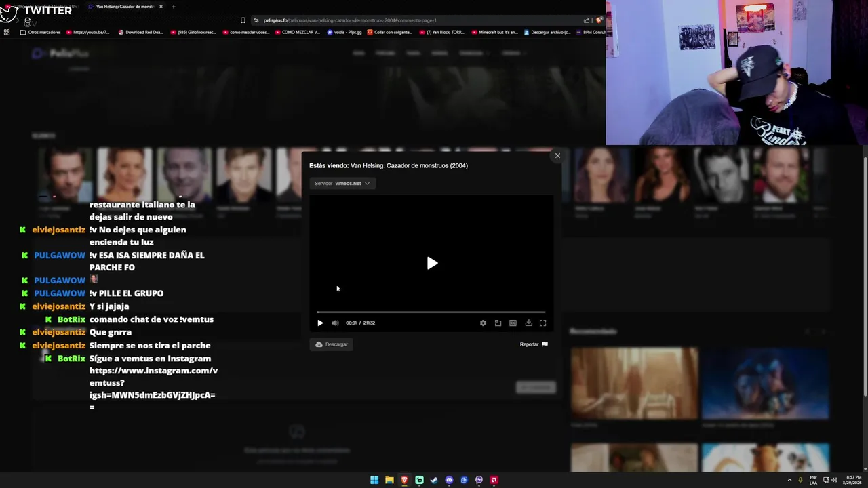Open the blue circular app taskbar icon
The height and width of the screenshot is (488, 868).
tap(464, 480)
